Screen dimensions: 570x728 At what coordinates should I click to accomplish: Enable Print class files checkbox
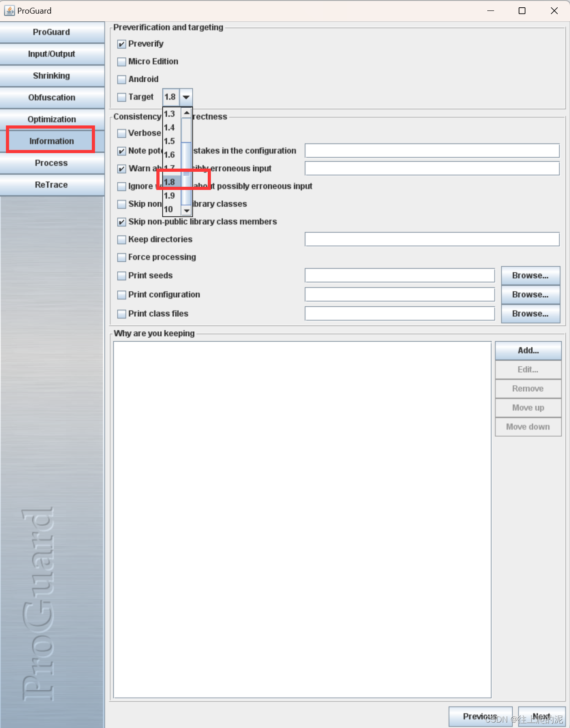coord(121,314)
